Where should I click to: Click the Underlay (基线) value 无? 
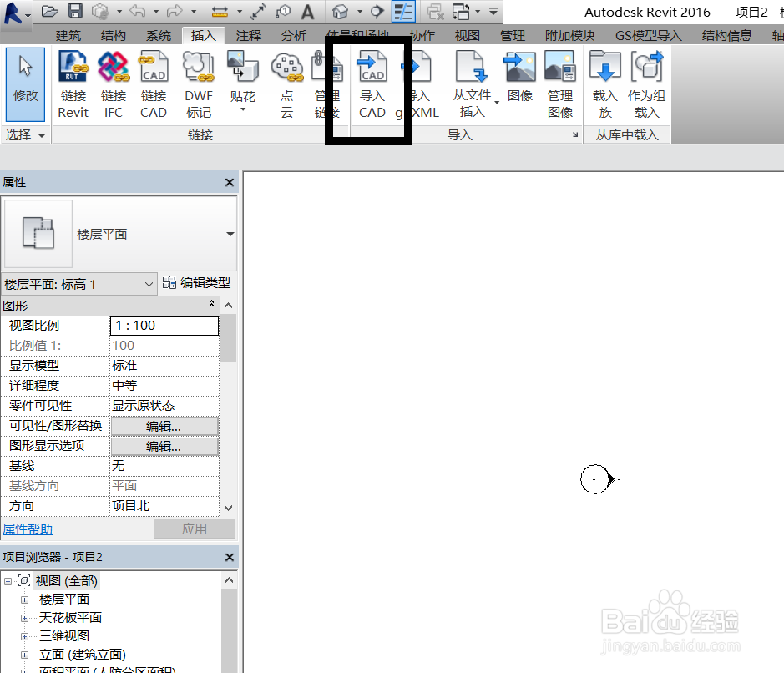(x=164, y=466)
